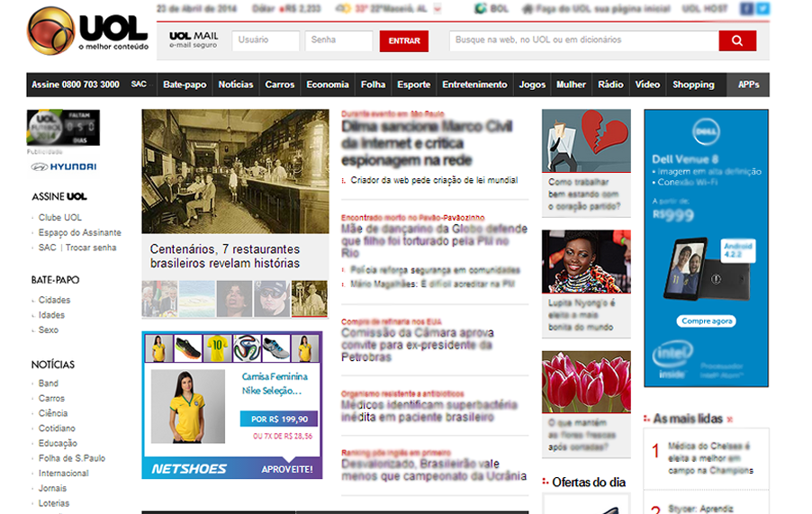Select the number 10 jersey thumbnail
Image resolution: width=812 pixels, height=514 pixels.
(x=217, y=347)
